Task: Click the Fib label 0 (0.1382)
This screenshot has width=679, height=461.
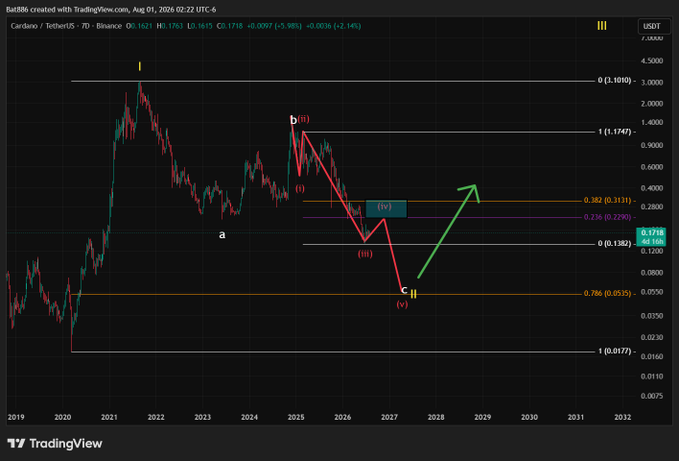Action: coord(614,244)
